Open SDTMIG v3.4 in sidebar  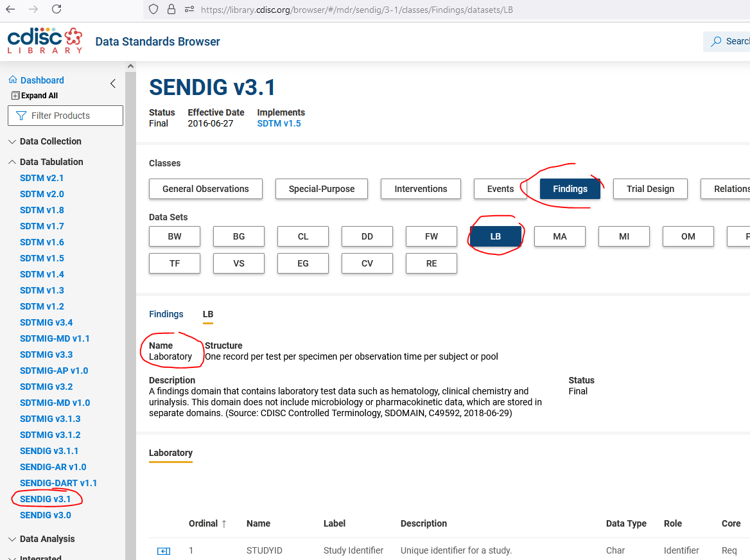click(46, 322)
